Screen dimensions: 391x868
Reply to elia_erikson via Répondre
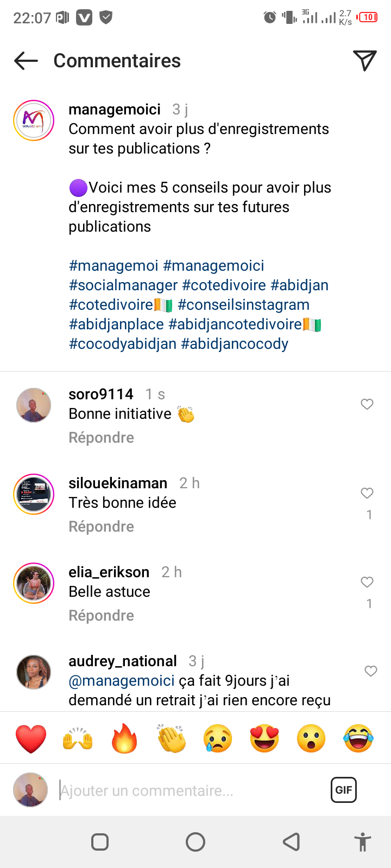101,616
